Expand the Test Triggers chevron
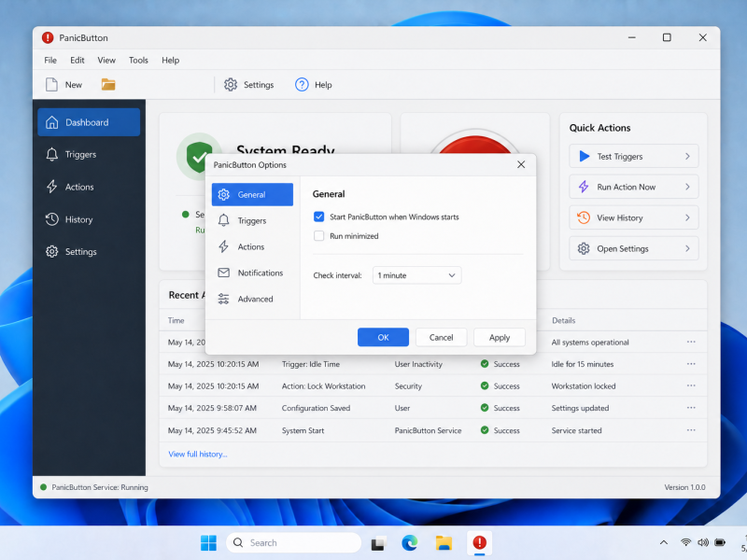Screen dimensions: 747x560 (x=687, y=156)
